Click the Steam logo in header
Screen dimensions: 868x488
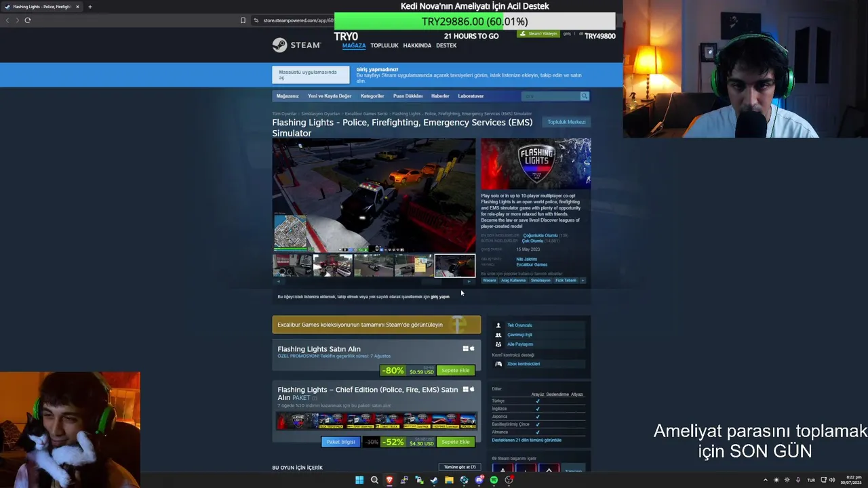click(x=296, y=45)
